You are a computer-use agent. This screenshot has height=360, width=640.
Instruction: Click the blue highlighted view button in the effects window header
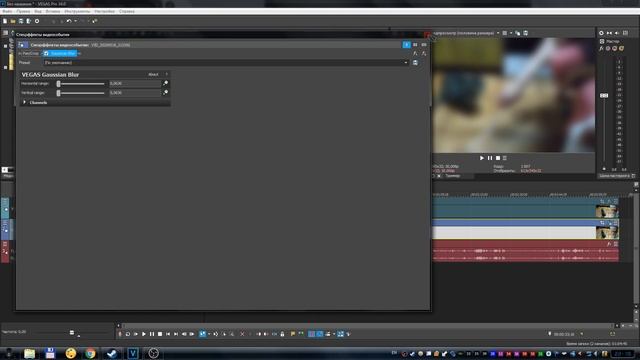tap(407, 45)
